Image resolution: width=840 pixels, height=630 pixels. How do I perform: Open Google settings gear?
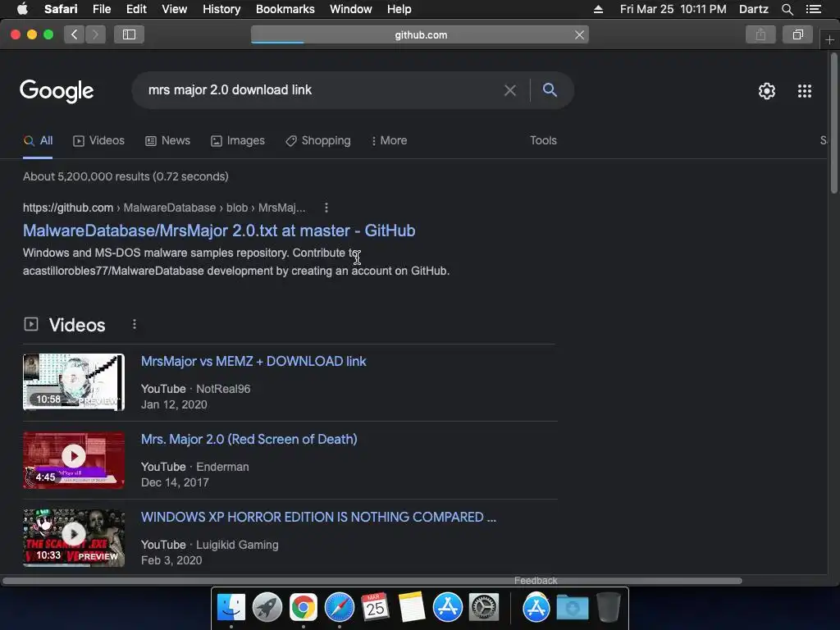click(767, 91)
